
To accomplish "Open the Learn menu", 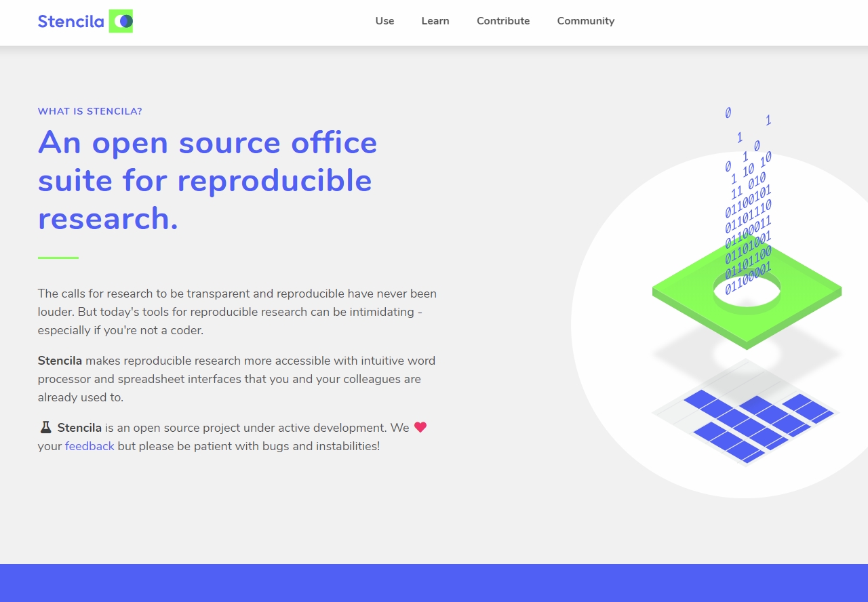I will coord(435,21).
